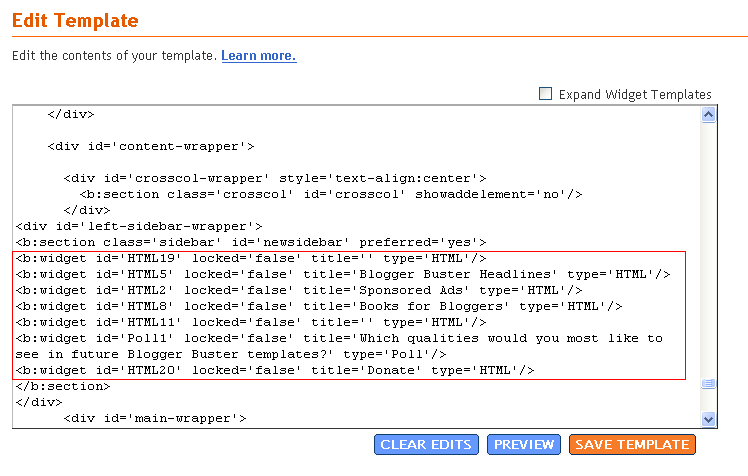Click the scrollbar down arrow

[708, 419]
